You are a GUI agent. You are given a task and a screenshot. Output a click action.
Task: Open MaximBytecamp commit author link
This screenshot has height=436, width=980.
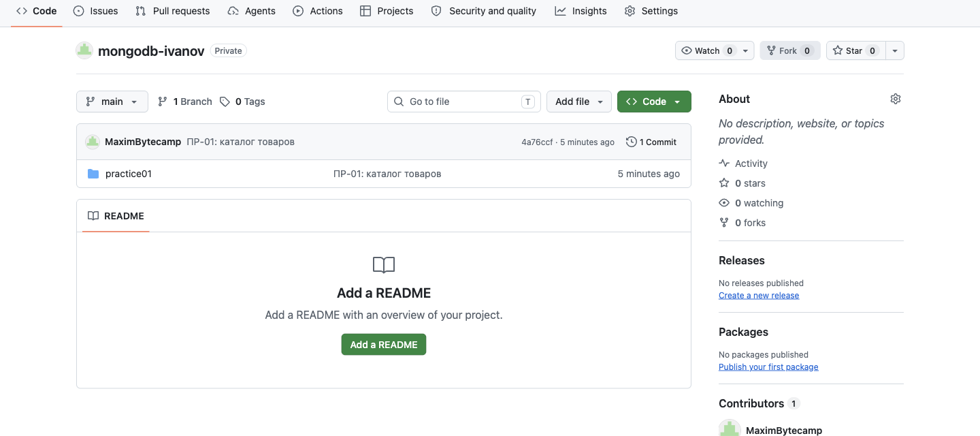click(143, 142)
